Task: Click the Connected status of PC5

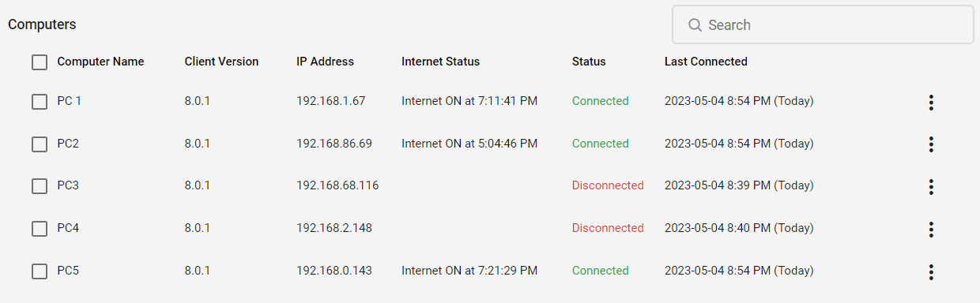Action: tap(601, 271)
